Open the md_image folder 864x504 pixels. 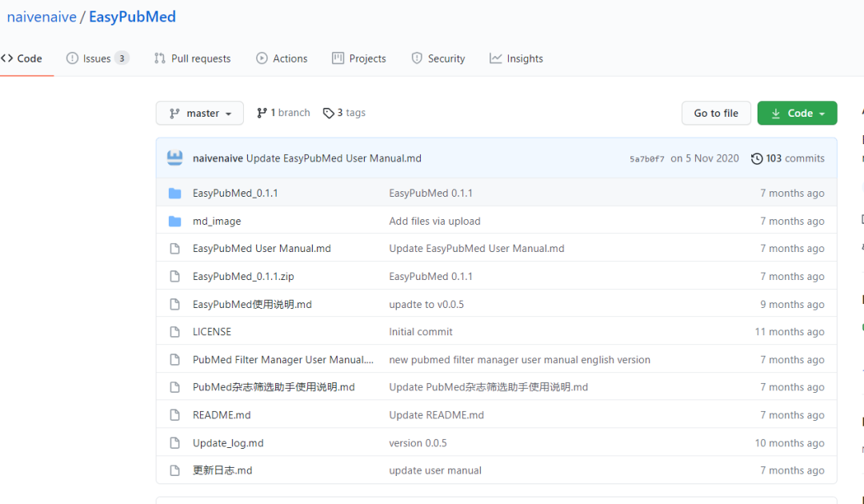217,221
